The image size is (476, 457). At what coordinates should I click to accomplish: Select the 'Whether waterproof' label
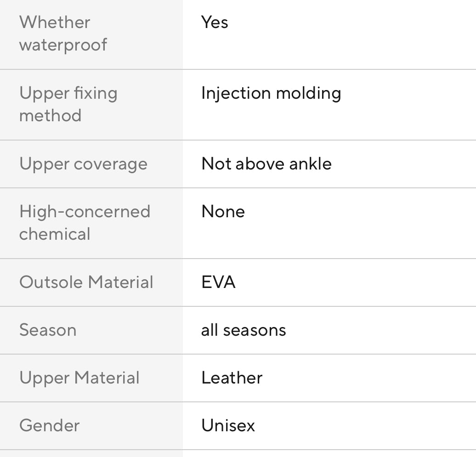(x=63, y=34)
